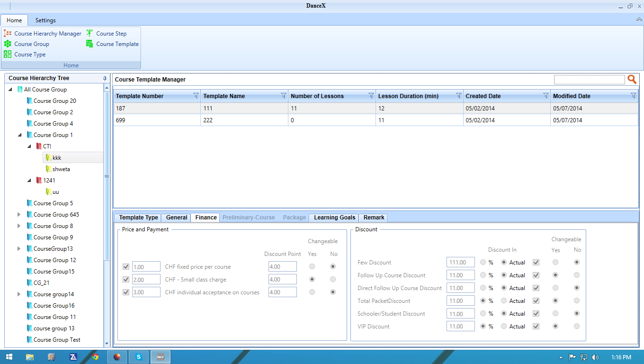Open Google Chrome from the taskbar
Image resolution: width=644 pixels, height=364 pixels.
(x=95, y=357)
